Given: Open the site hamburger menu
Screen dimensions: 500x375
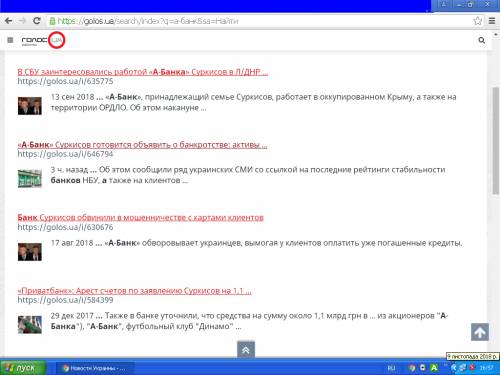Looking at the screenshot, I should point(10,40).
